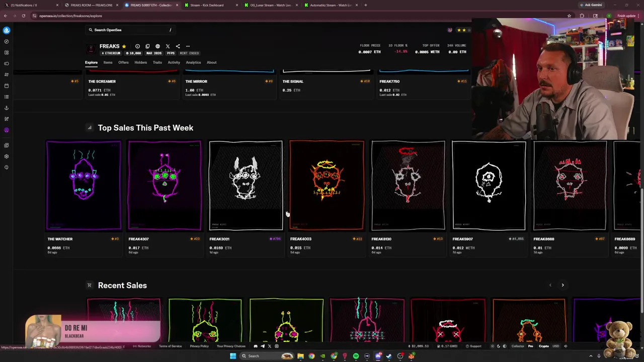
Task: Select the Pro mode toggle in footer
Action: click(x=530, y=346)
